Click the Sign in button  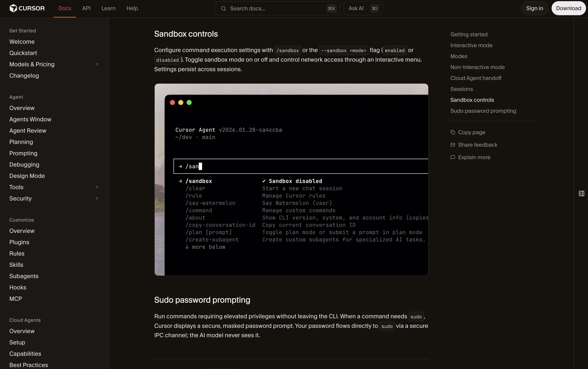pyautogui.click(x=535, y=8)
